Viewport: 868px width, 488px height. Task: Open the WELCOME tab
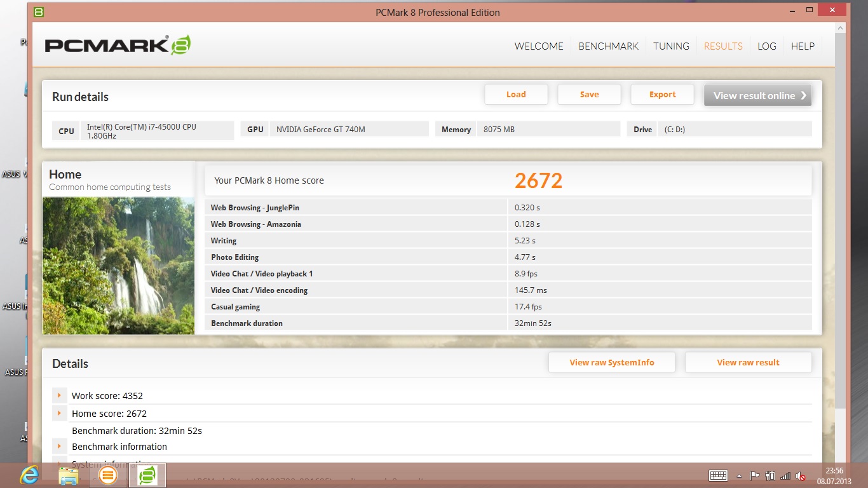[539, 46]
